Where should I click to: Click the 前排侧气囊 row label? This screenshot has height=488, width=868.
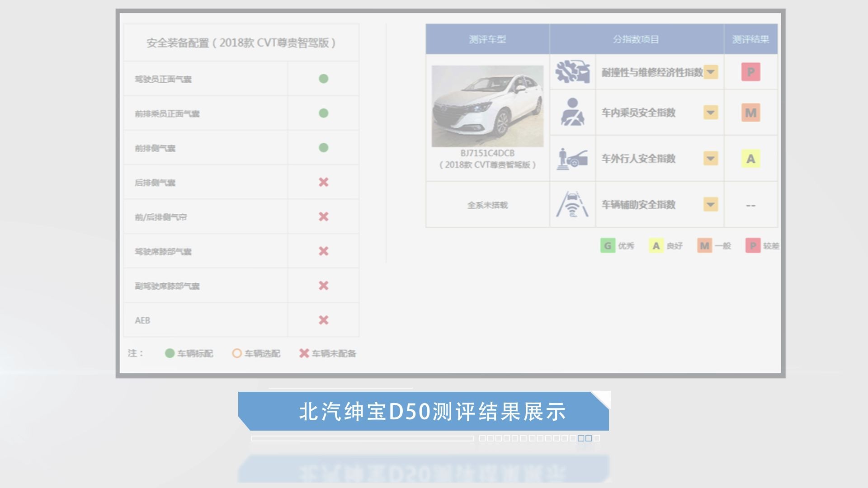point(155,148)
